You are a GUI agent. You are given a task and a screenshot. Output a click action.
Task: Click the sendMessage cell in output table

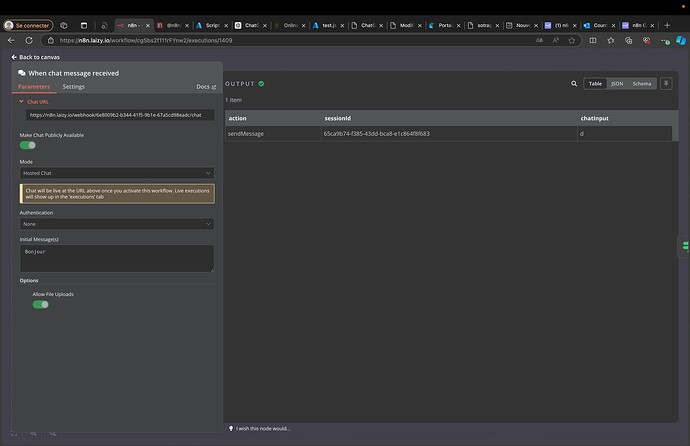tap(273, 134)
